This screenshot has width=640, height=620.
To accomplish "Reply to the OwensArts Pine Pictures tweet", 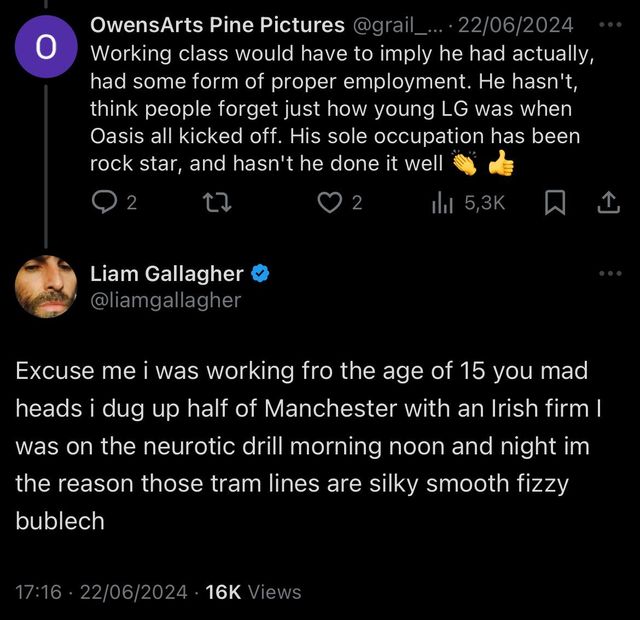I will 104,203.
